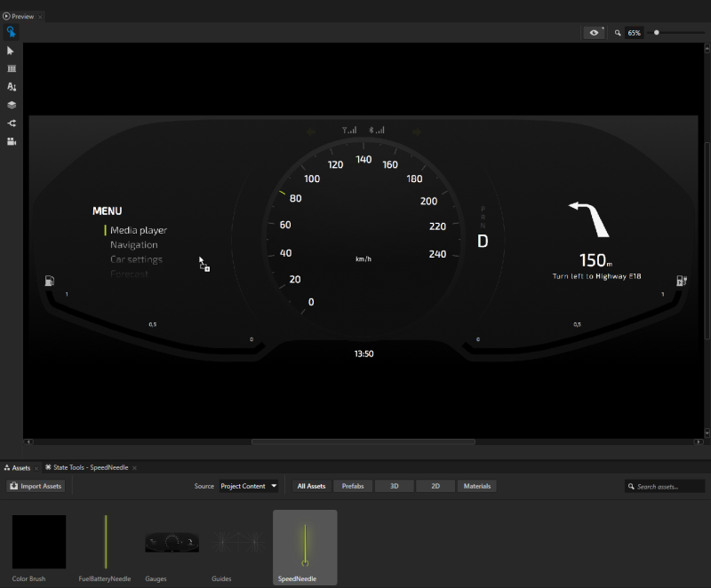Toggle the 3D asset filter
This screenshot has width=711, height=588.
coord(394,486)
